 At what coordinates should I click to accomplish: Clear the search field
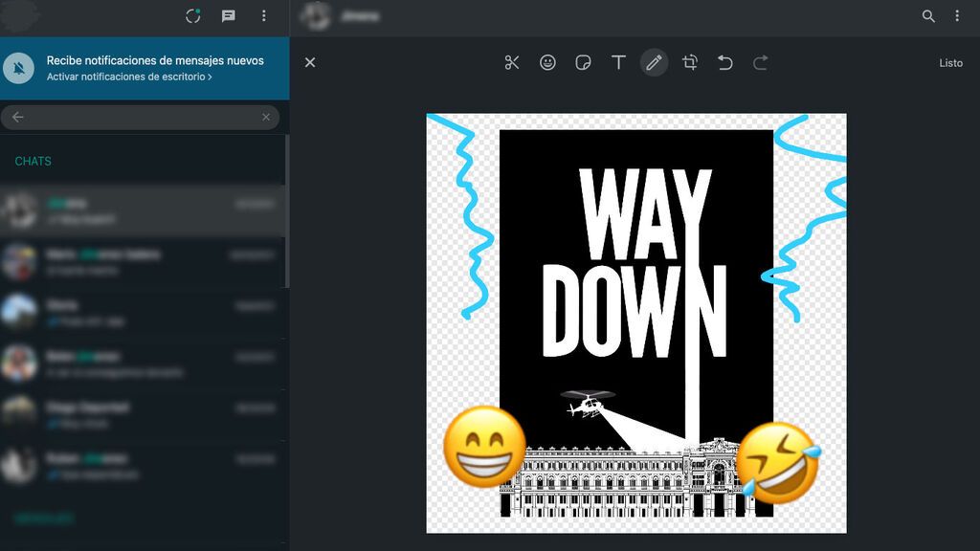coord(266,117)
